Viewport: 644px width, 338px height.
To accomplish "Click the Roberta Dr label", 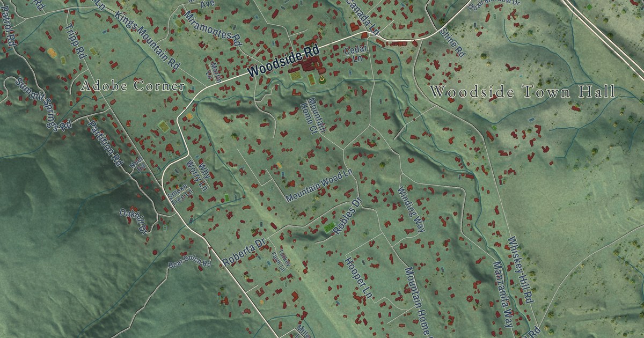I will [244, 252].
